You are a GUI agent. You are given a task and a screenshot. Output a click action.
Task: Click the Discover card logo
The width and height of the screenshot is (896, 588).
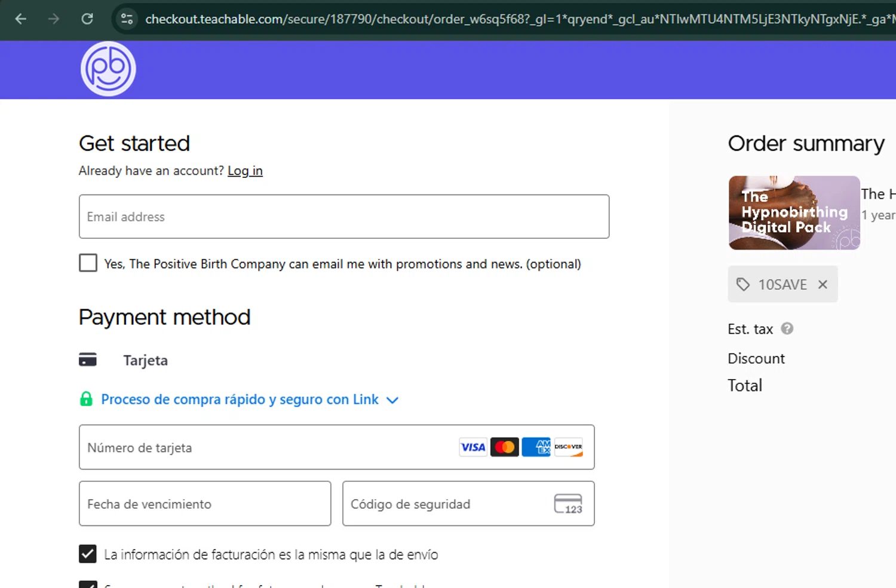point(568,447)
